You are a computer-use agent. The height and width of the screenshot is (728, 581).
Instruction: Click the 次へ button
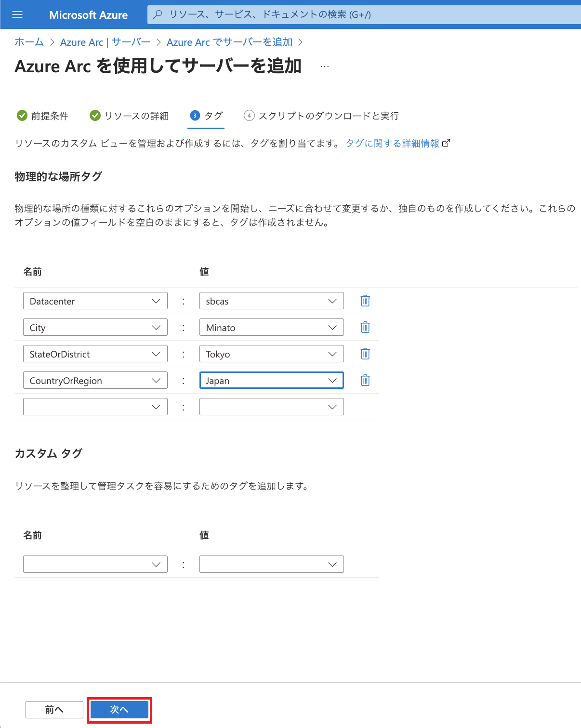[x=119, y=710]
